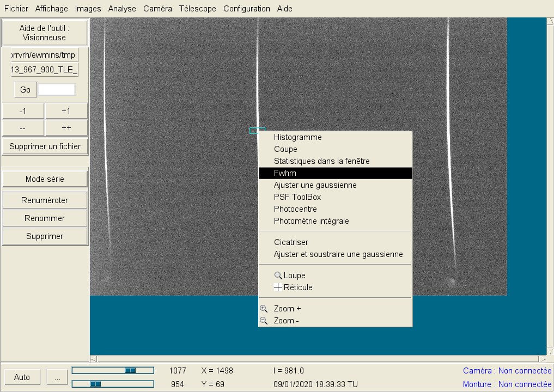Click the upper threshold slider handle
The width and height of the screenshot is (554, 392).
[130, 370]
